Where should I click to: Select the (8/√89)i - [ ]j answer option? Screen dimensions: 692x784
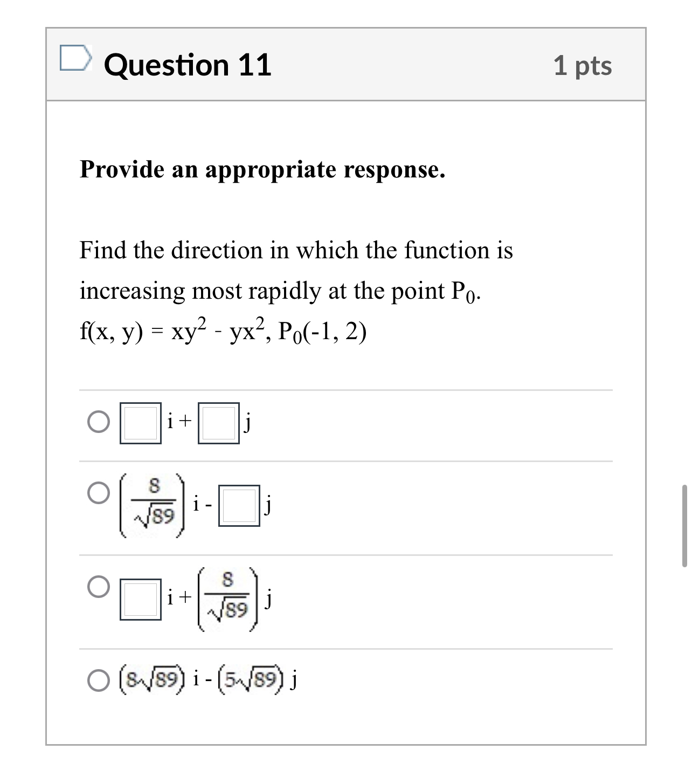pyautogui.click(x=97, y=492)
